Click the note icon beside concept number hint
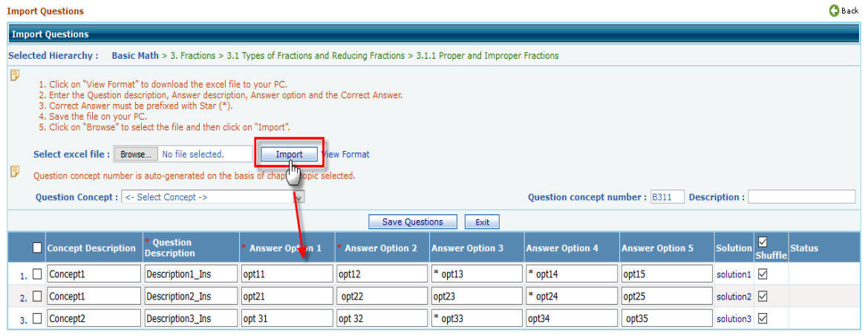 pos(14,172)
